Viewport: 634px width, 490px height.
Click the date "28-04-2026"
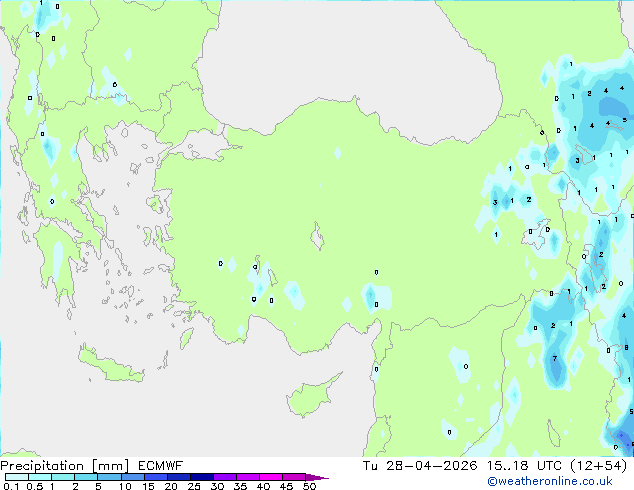coord(431,466)
